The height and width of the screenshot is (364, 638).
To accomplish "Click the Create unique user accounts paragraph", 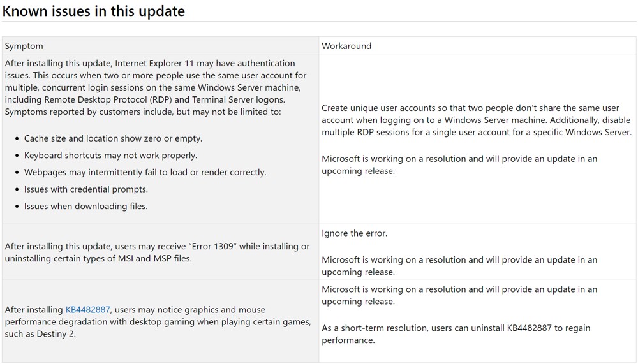I will click(x=477, y=120).
